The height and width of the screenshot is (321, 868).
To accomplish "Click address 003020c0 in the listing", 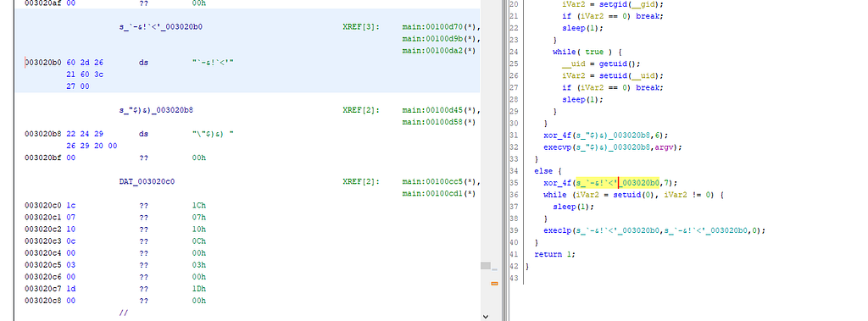I will tap(43, 205).
